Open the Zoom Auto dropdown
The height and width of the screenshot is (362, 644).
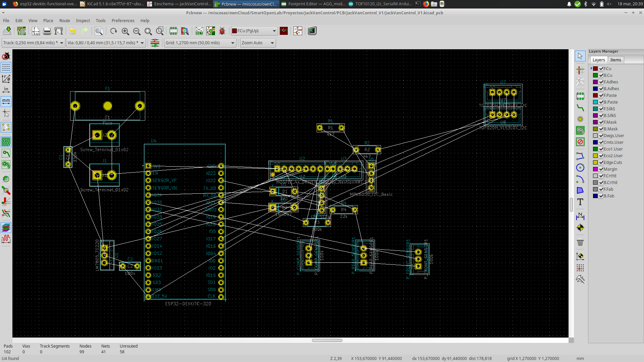tap(258, 43)
